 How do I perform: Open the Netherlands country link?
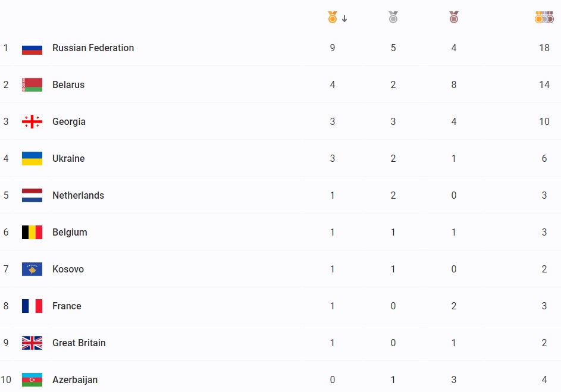click(78, 196)
